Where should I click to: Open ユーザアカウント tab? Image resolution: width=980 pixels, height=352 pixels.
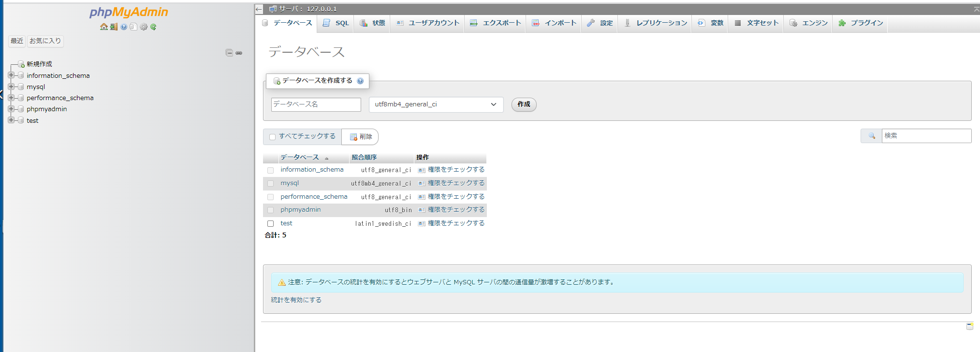[427, 23]
